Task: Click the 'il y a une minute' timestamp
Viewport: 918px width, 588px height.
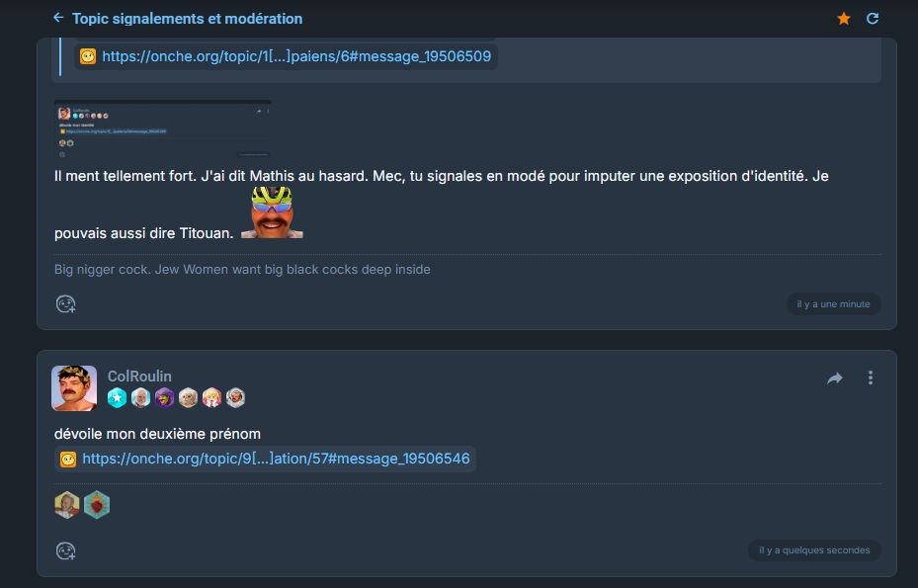Action: coord(833,304)
